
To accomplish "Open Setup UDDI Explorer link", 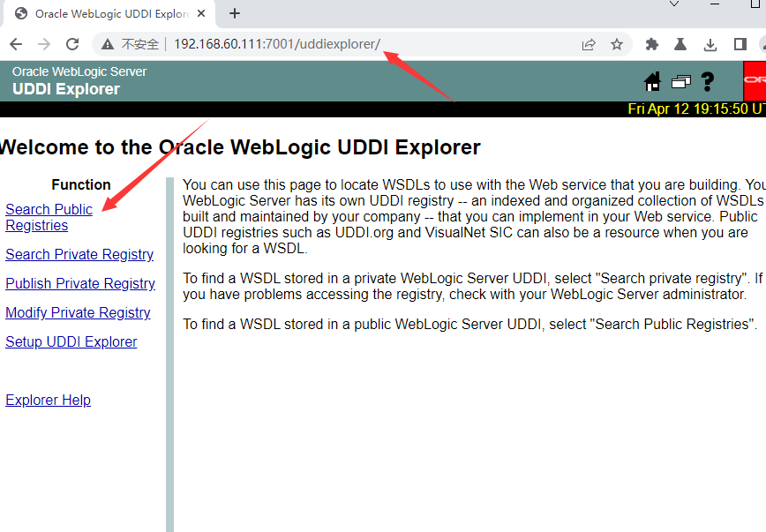I will pos(71,342).
